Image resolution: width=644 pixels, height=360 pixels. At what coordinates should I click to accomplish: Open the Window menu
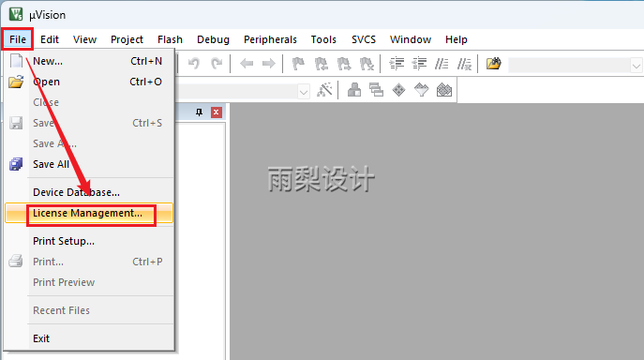[x=411, y=39]
